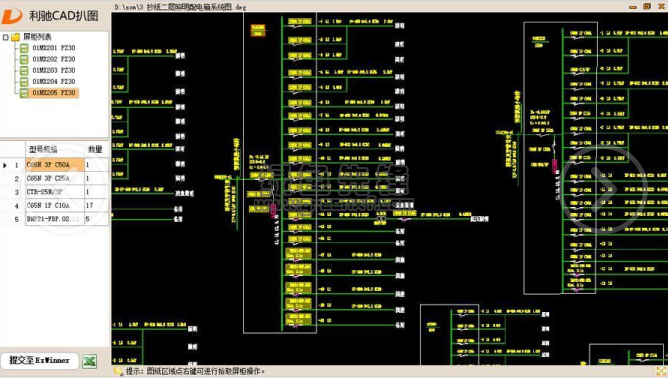Select the 01MX204 PZ30 tree item
This screenshot has height=378, width=668.
click(54, 81)
